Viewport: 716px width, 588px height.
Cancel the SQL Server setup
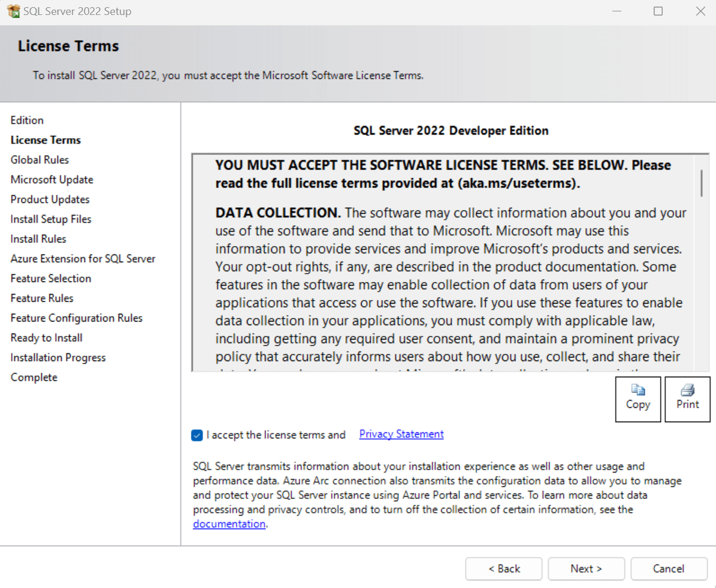pyautogui.click(x=669, y=569)
